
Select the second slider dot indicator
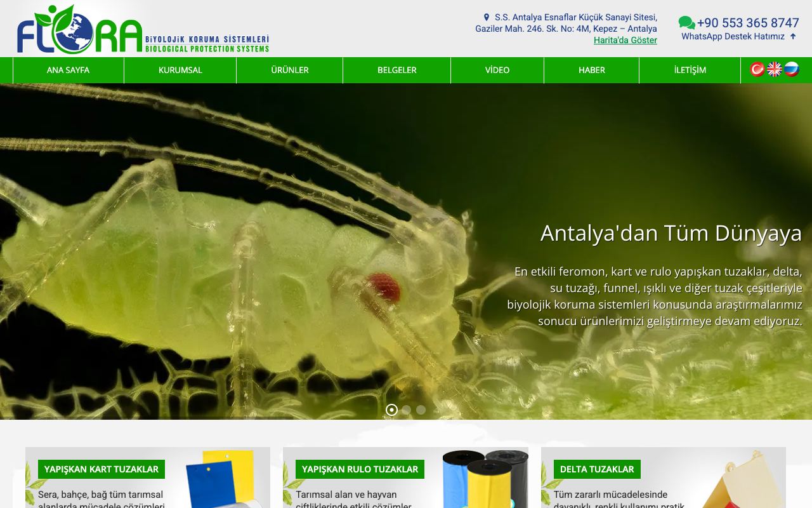click(406, 410)
